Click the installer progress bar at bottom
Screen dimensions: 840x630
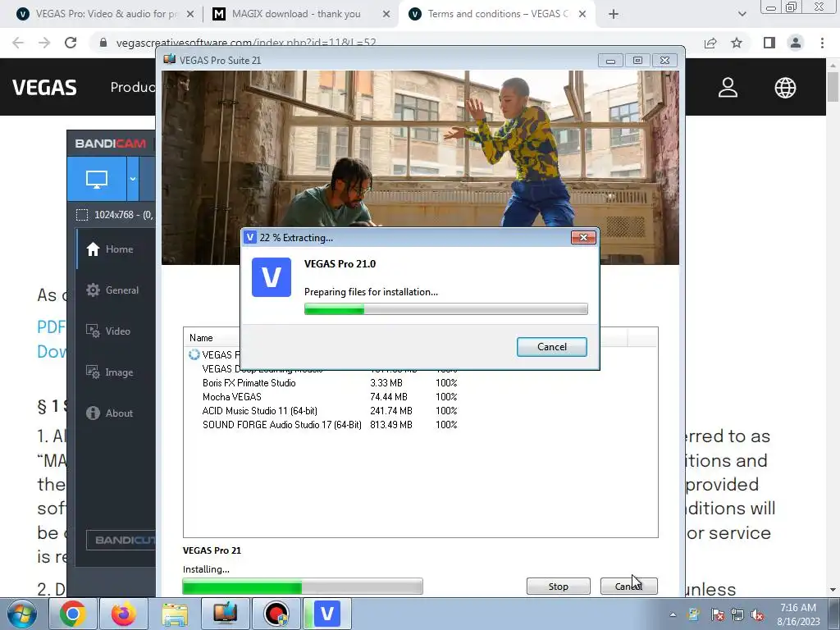click(303, 586)
